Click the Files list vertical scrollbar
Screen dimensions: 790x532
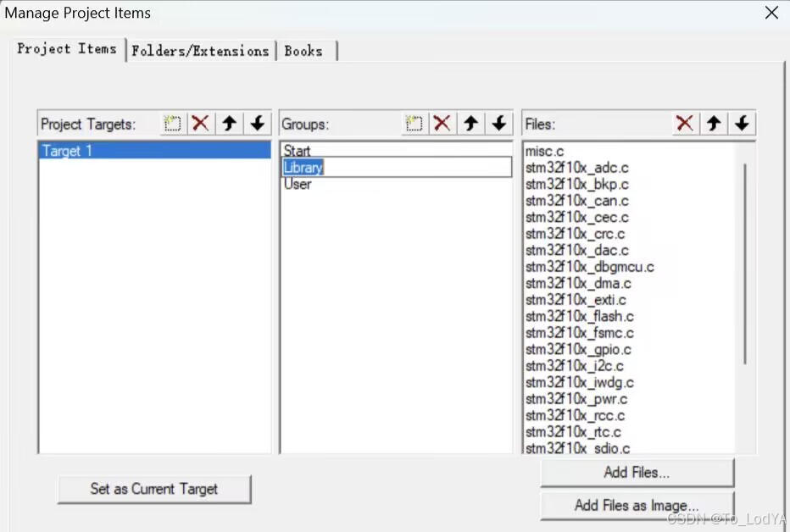pos(745,263)
